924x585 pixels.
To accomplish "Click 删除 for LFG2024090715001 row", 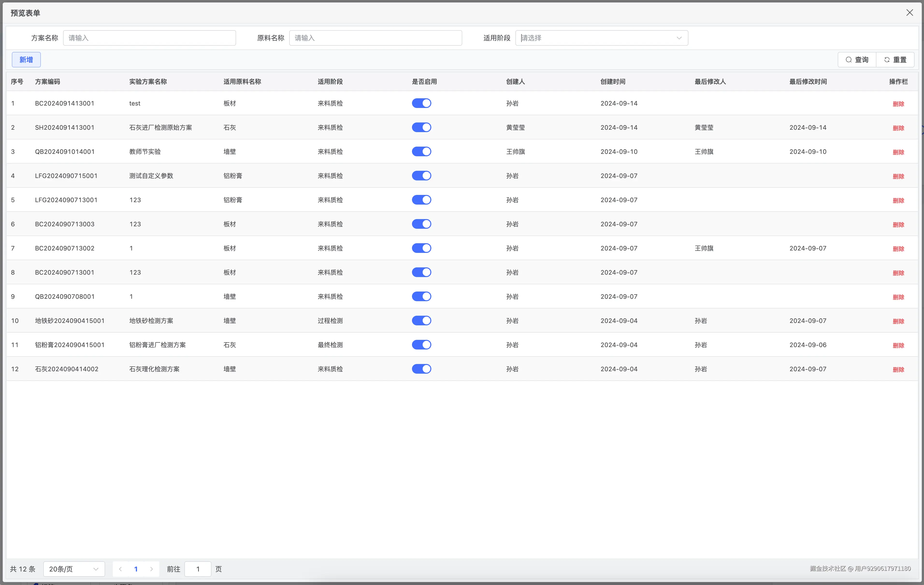I will tap(898, 177).
